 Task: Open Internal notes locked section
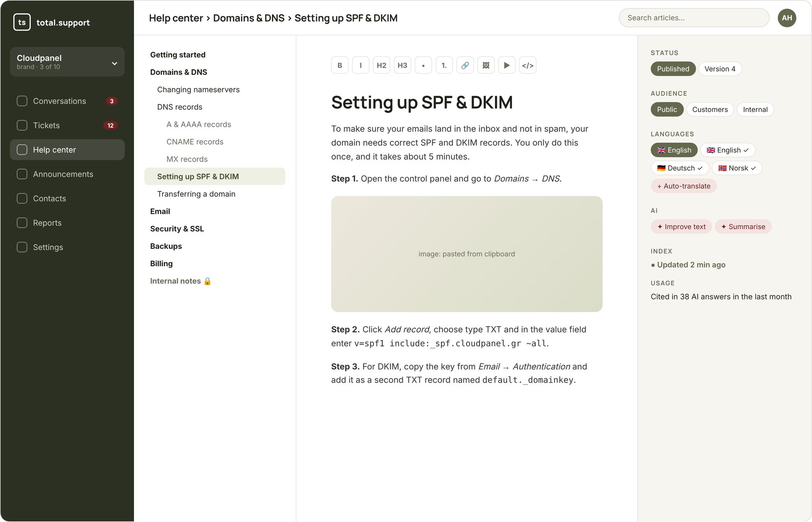(x=180, y=281)
